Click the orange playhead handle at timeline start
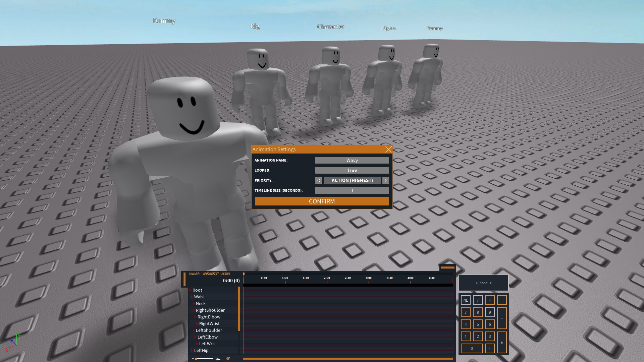 coord(244,274)
